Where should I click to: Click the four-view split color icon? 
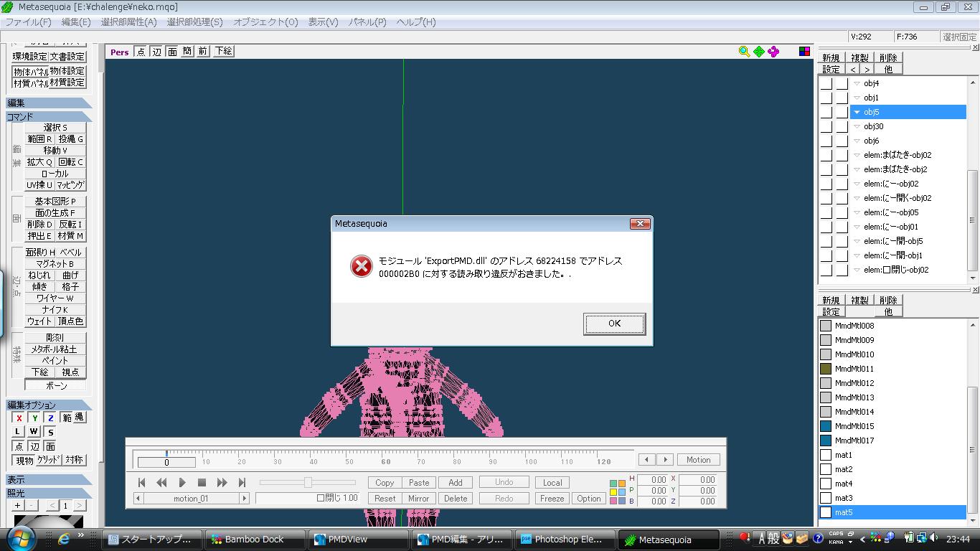coord(804,52)
